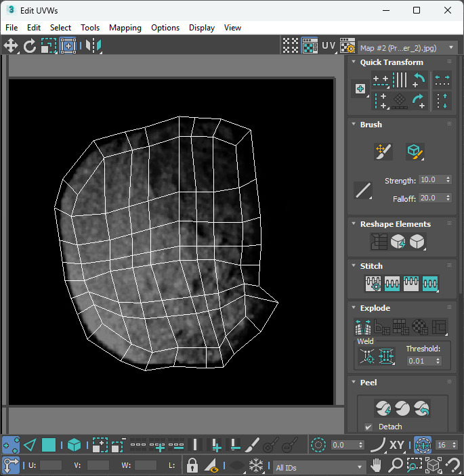Toggle the Detach checkbox
This screenshot has width=464, height=476.
coord(368,427)
